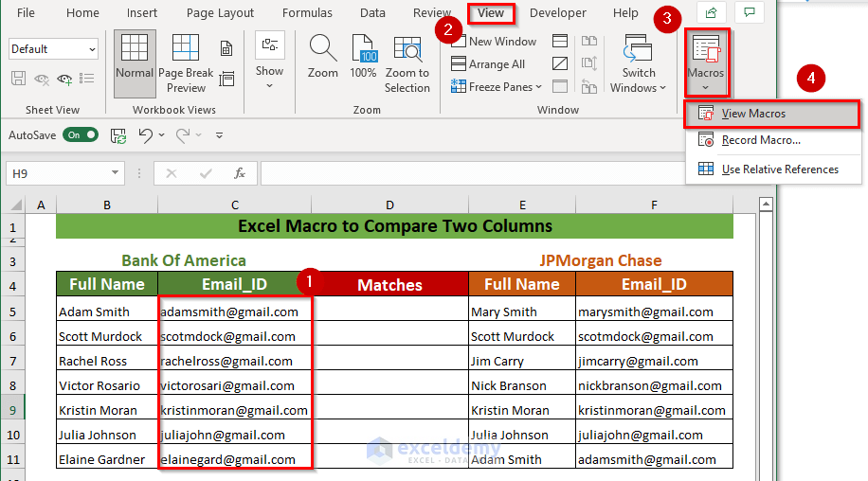The image size is (868, 481).
Task: Set zoom to 100%
Action: click(363, 57)
